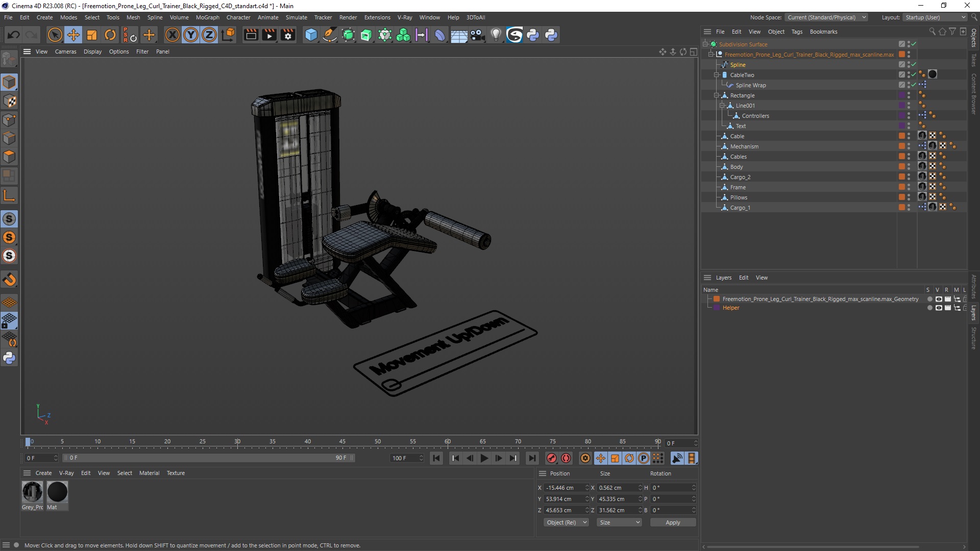This screenshot has width=980, height=551.
Task: Open the Python icon in left palette
Action: (x=9, y=358)
